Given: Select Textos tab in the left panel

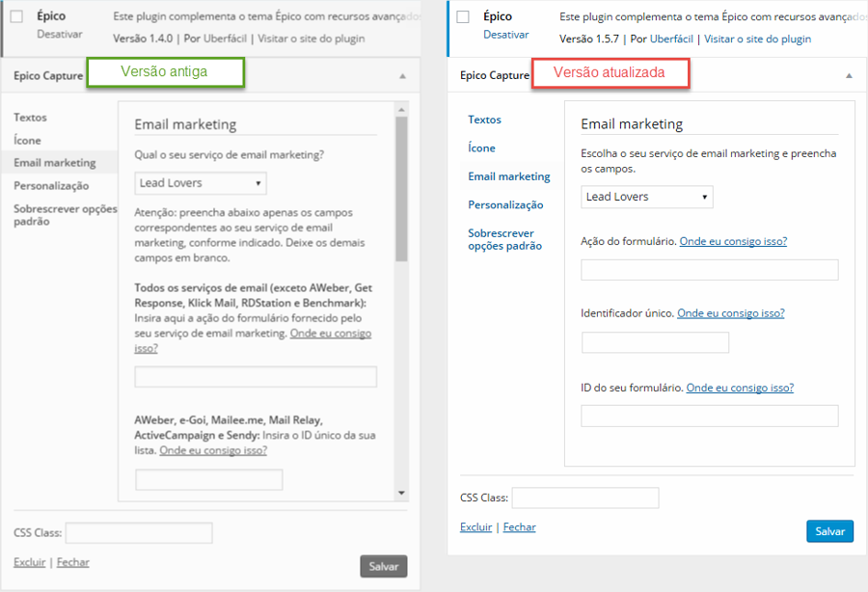Looking at the screenshot, I should click(30, 117).
